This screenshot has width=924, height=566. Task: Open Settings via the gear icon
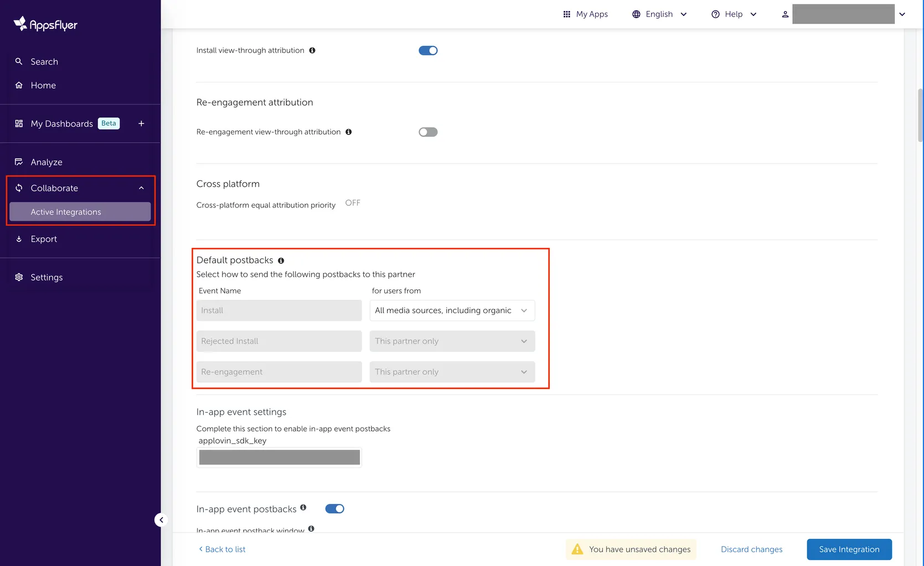(x=47, y=277)
